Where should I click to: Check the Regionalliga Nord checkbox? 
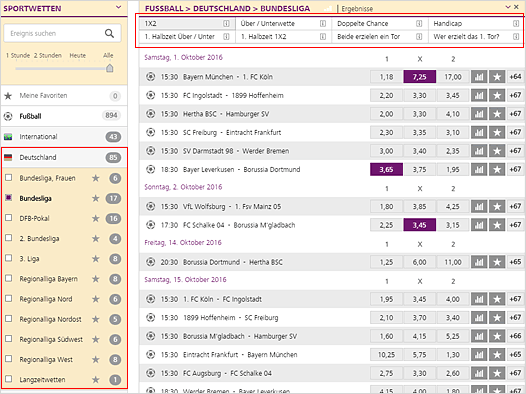(x=9, y=298)
